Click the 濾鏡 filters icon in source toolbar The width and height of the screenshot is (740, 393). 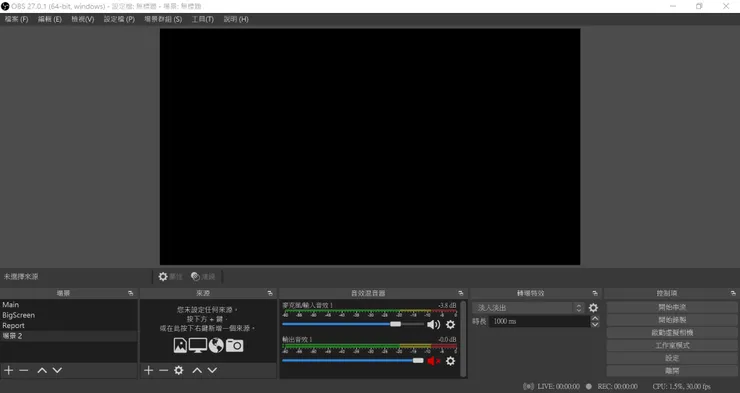195,276
